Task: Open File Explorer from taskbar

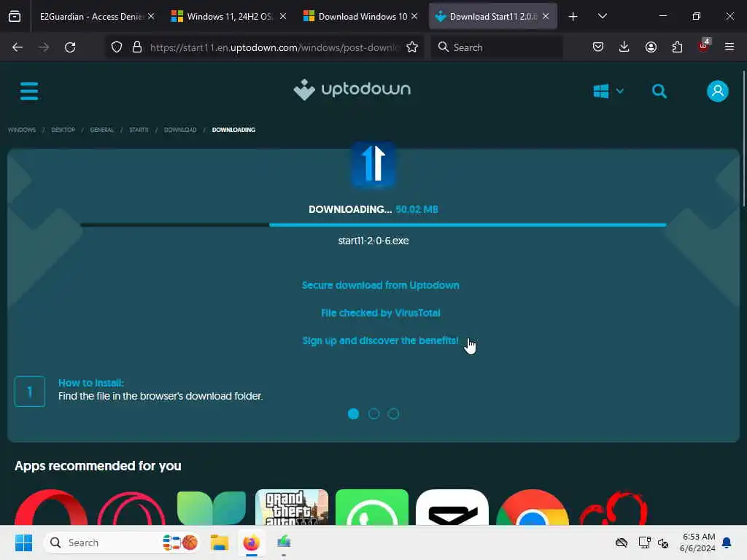Action: coord(220,542)
